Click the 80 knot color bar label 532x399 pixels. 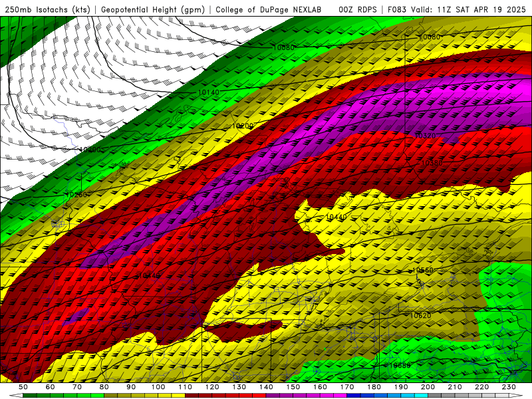pos(104,387)
